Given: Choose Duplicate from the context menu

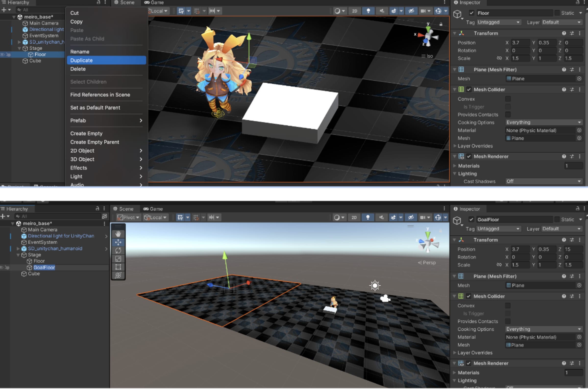Looking at the screenshot, I should click(106, 60).
